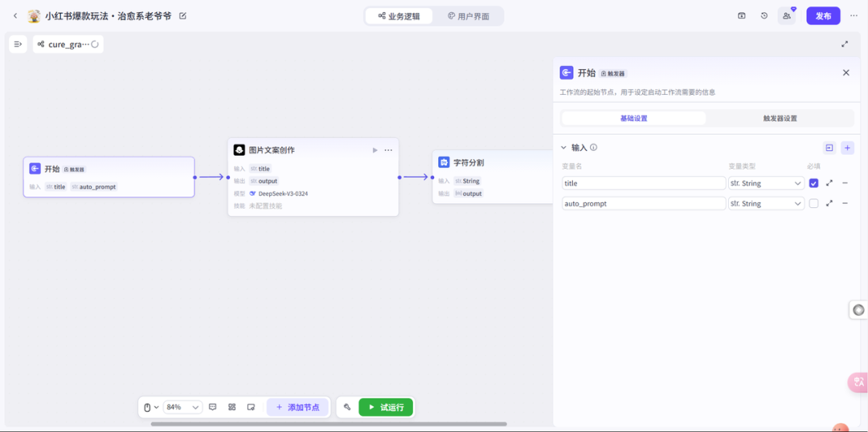
Task: Go back with the top-left arrow
Action: tap(15, 16)
